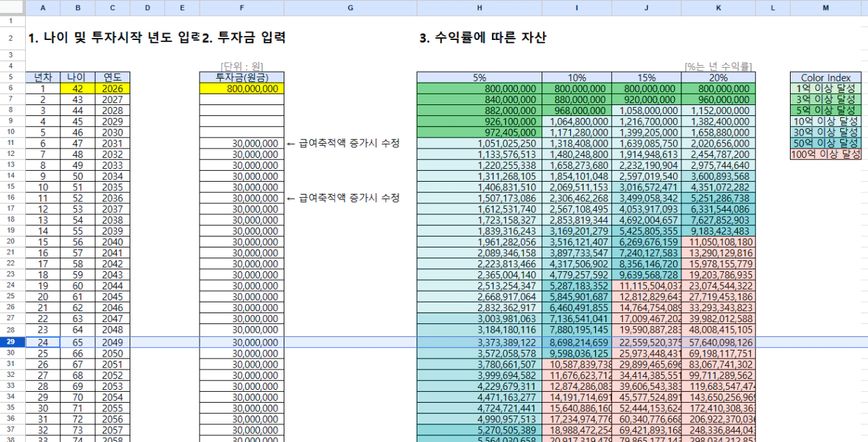
Task: Select the '3. 수익률에 따른 자산' section title
Action: coord(483,39)
